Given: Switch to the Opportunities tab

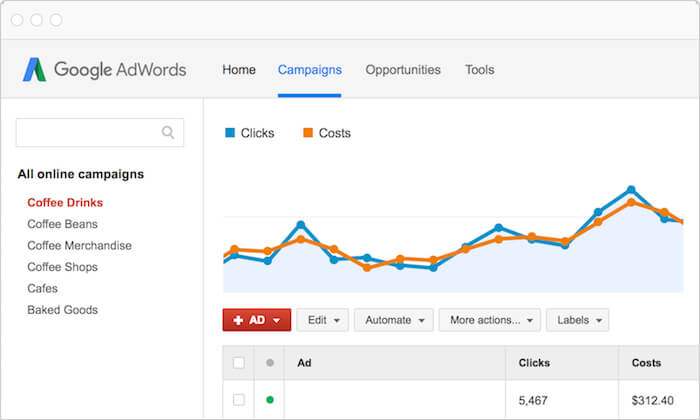Looking at the screenshot, I should click(x=403, y=70).
